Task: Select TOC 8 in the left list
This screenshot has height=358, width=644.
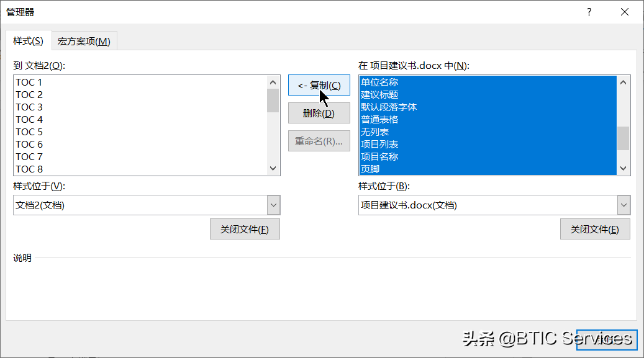Action: [x=140, y=169]
